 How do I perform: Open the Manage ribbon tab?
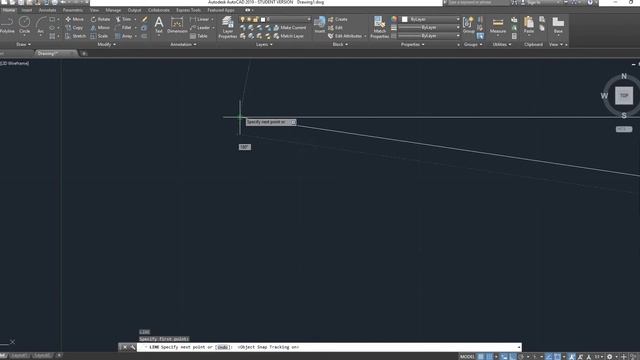[113, 10]
